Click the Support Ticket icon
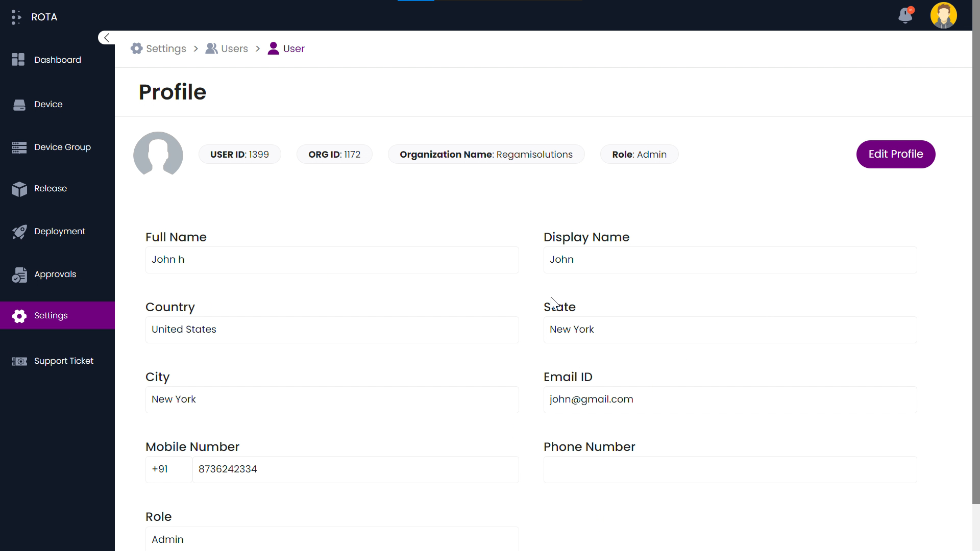 click(19, 361)
